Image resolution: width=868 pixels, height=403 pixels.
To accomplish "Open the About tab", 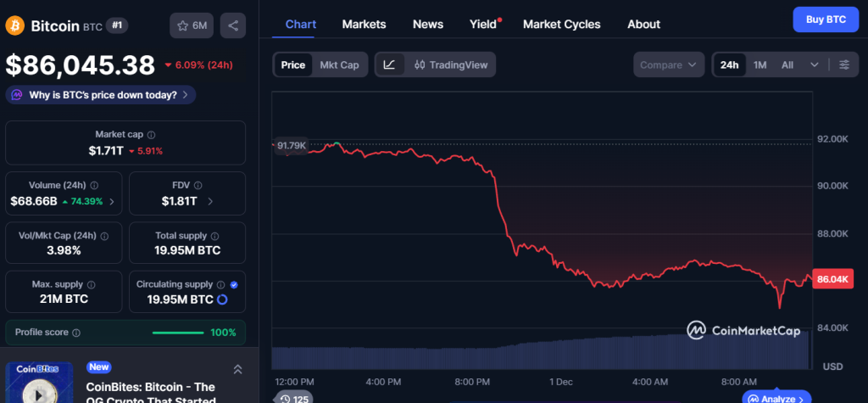I will [643, 25].
